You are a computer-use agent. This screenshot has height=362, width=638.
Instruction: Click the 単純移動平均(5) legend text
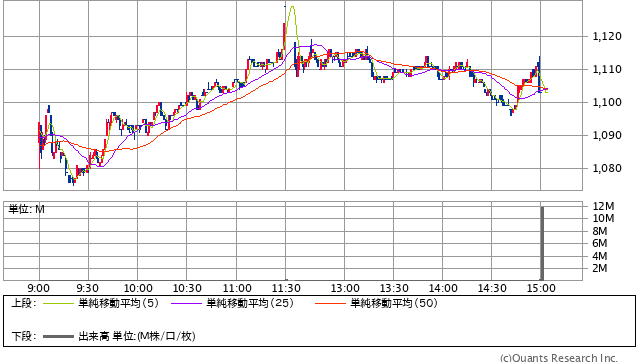pyautogui.click(x=118, y=303)
